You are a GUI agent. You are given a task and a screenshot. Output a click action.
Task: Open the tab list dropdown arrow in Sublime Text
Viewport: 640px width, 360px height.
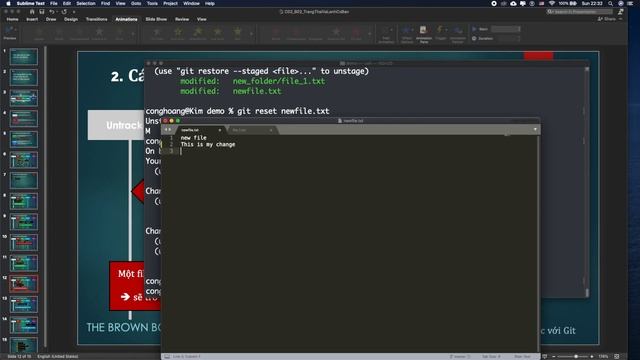(535, 129)
